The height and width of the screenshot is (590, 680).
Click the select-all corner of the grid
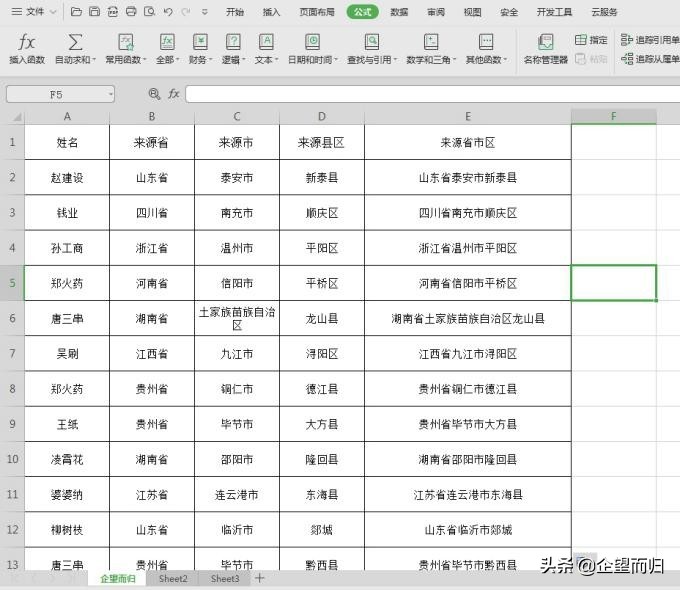pyautogui.click(x=16, y=117)
